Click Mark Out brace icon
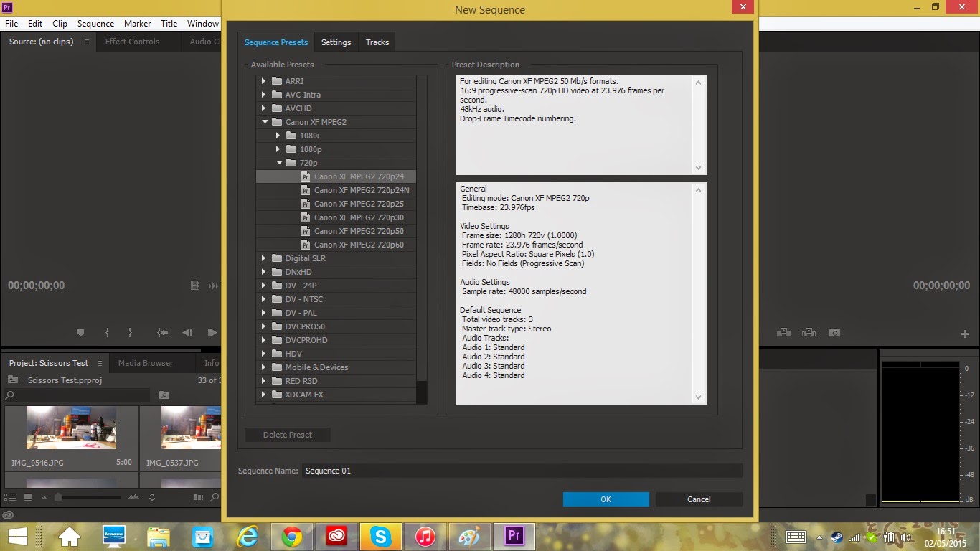Viewport: 980px width, 551px height. pyautogui.click(x=130, y=333)
